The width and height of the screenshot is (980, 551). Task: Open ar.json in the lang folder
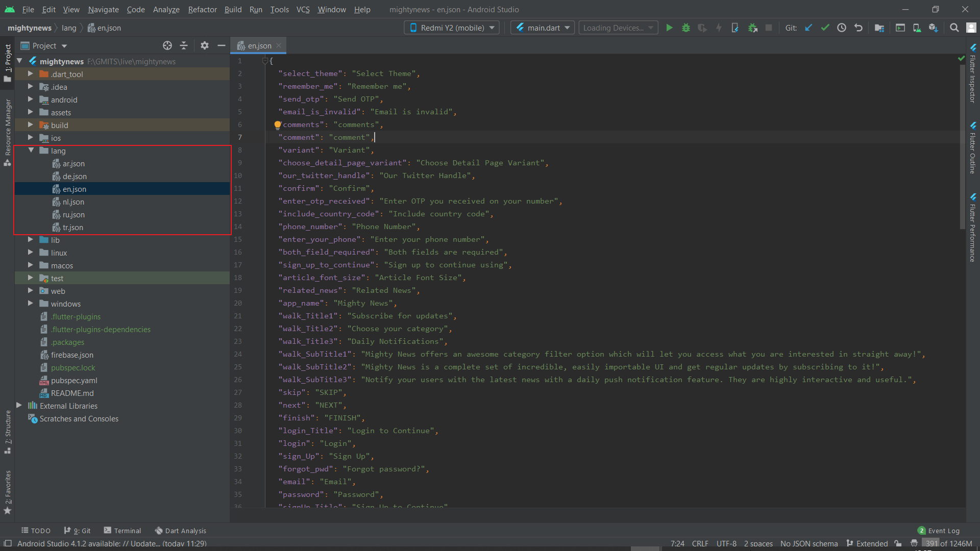pos(73,163)
